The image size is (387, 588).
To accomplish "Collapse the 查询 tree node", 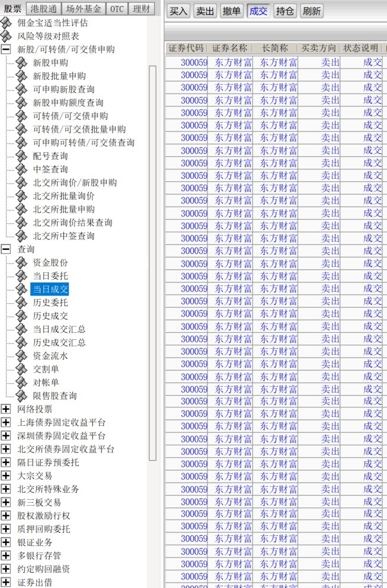I will 6,249.
